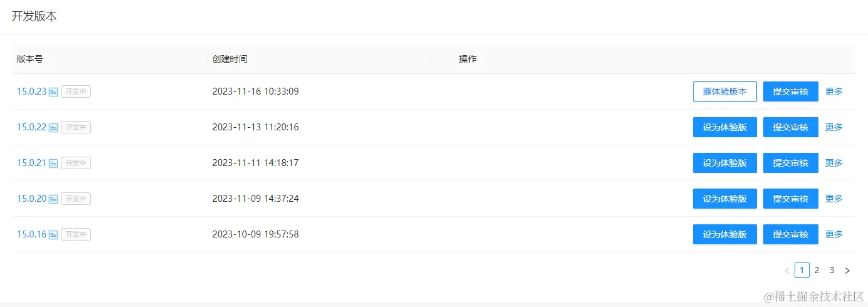Click the note icon beside version 15.0.20
Viewport: 868px width, 307px height.
53,199
